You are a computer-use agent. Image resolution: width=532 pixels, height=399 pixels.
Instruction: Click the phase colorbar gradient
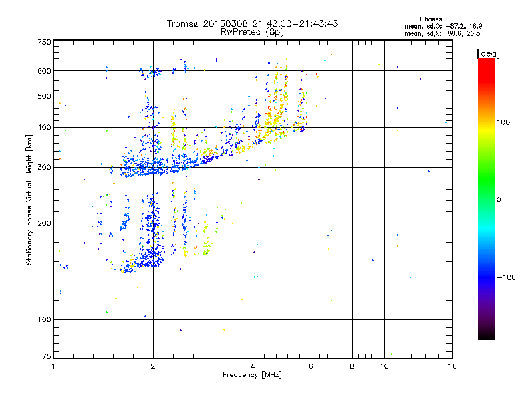[x=487, y=198]
